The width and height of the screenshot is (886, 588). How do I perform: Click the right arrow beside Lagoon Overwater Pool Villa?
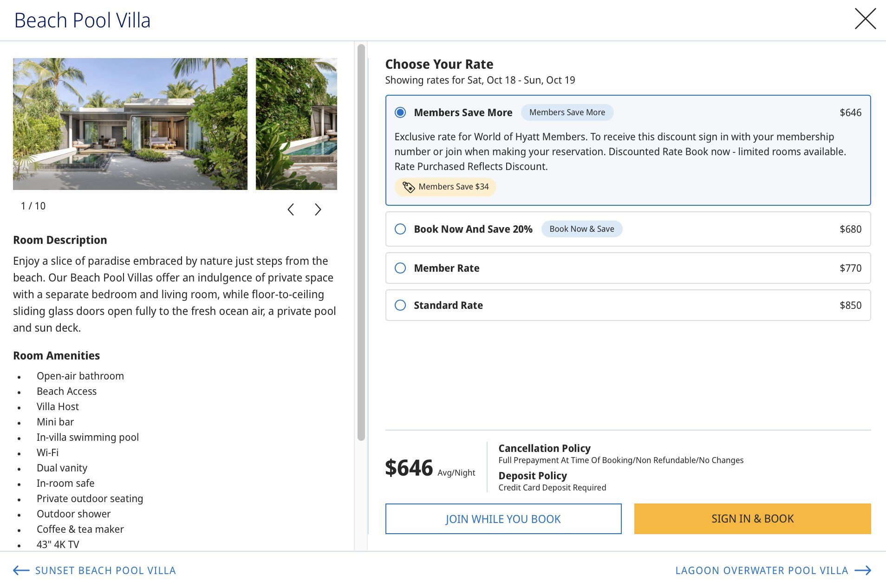863,570
